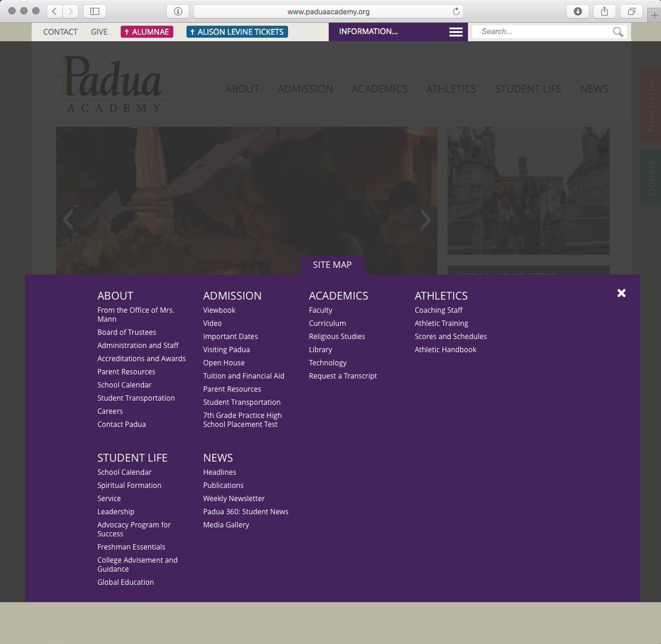Show all tabs overview
The image size is (661, 644).
pyautogui.click(x=631, y=11)
